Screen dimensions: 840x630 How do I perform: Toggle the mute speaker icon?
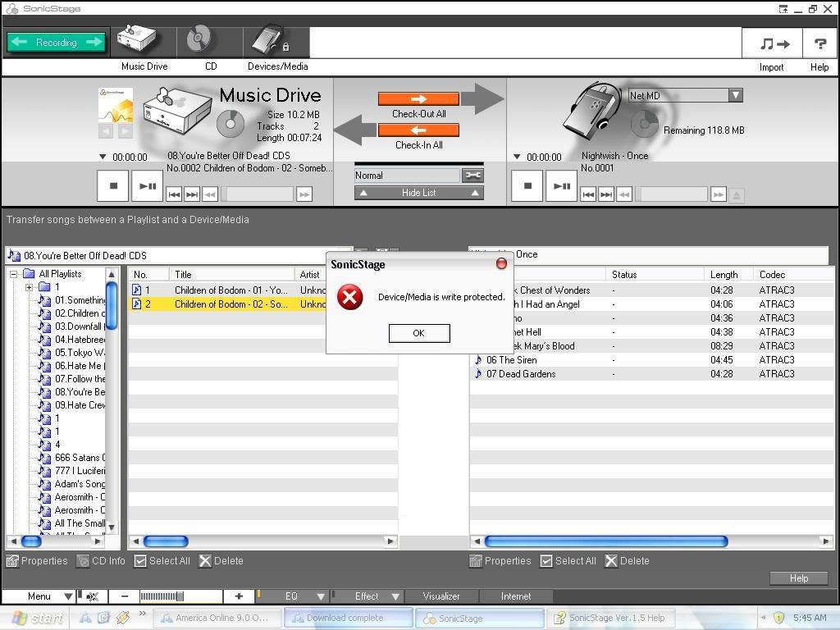(x=92, y=596)
